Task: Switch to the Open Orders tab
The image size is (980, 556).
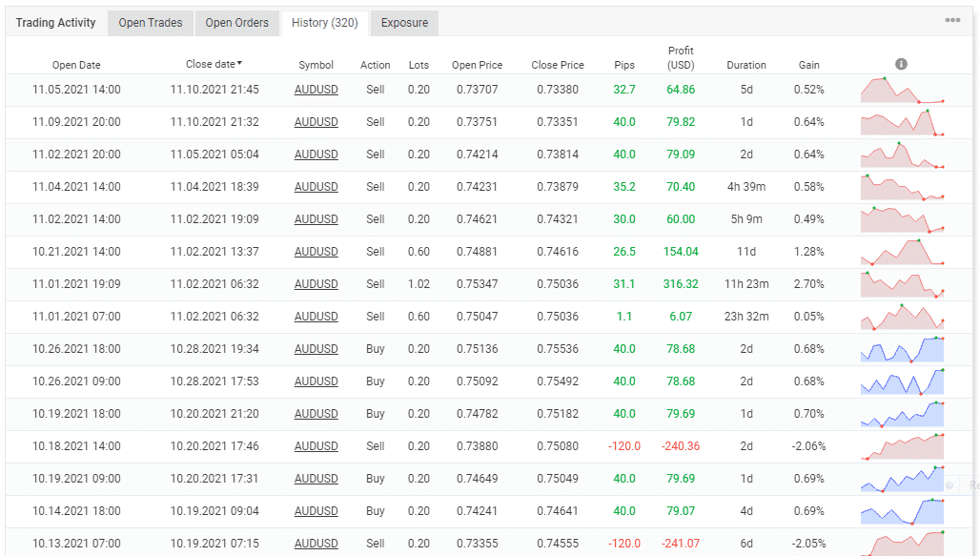Action: pos(237,23)
